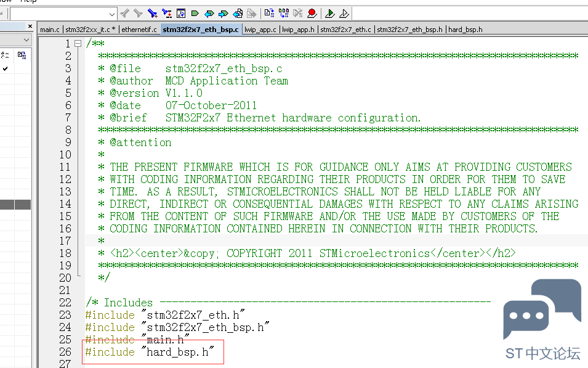Image resolution: width=588 pixels, height=368 pixels.
Task: Compile the current file
Action: pyautogui.click(x=269, y=14)
